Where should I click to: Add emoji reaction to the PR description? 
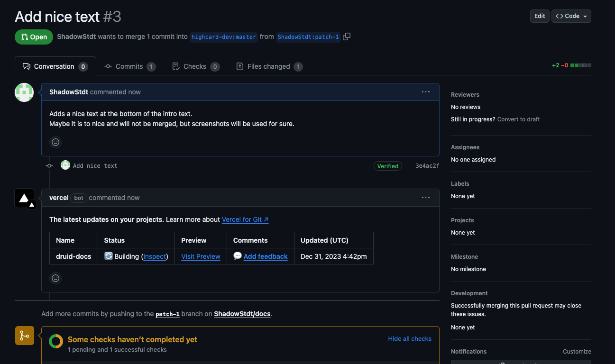(55, 142)
